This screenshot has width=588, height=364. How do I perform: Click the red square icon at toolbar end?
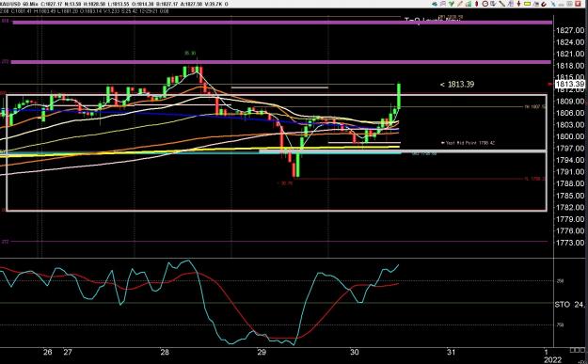pyautogui.click(x=578, y=4)
